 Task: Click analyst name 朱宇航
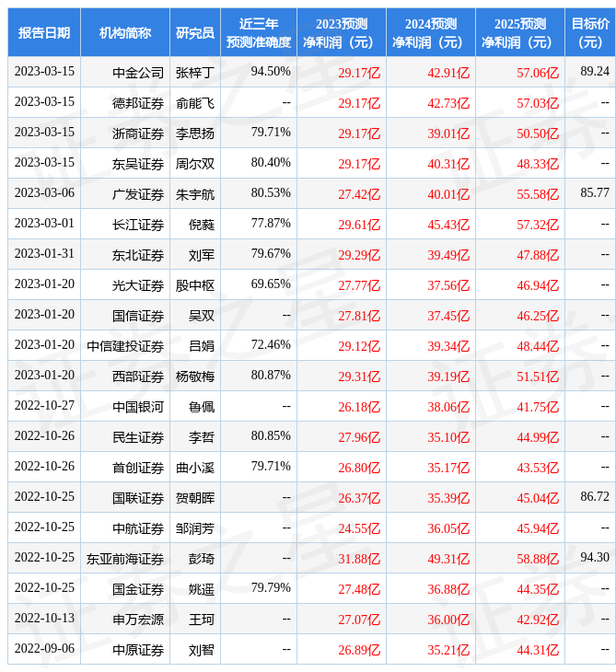point(195,193)
